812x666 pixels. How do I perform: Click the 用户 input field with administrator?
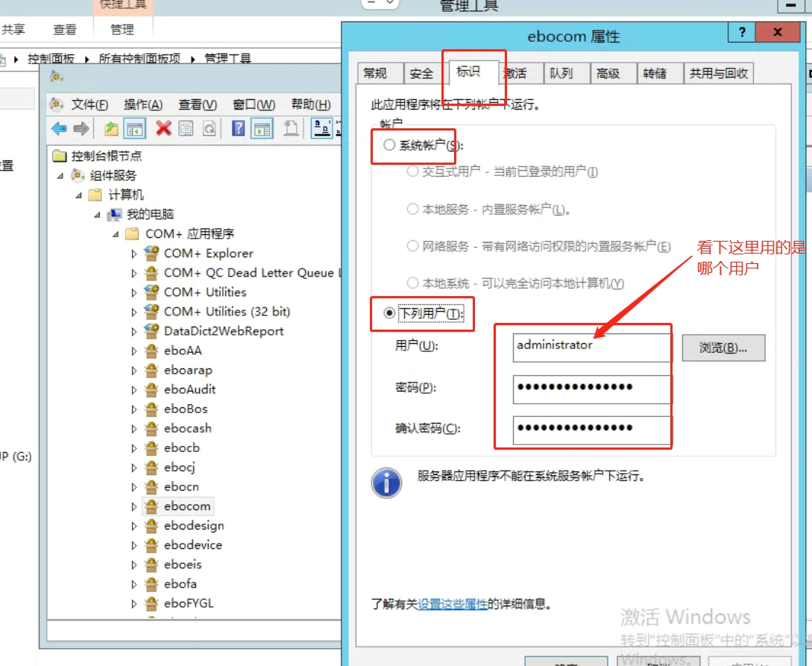pos(592,347)
